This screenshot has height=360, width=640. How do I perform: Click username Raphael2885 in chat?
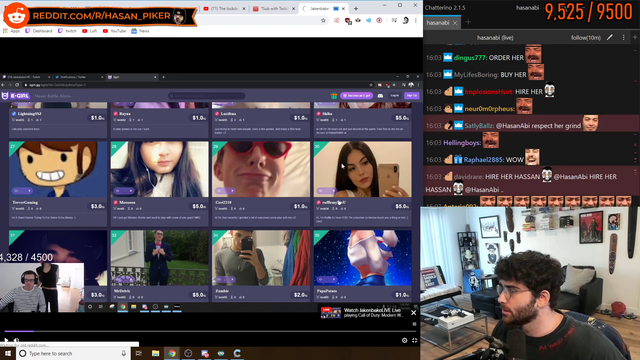click(484, 160)
